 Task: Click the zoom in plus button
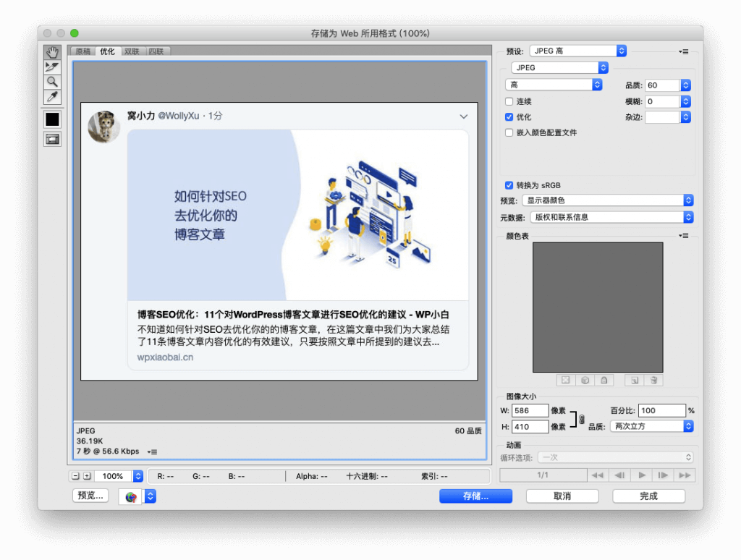[87, 476]
